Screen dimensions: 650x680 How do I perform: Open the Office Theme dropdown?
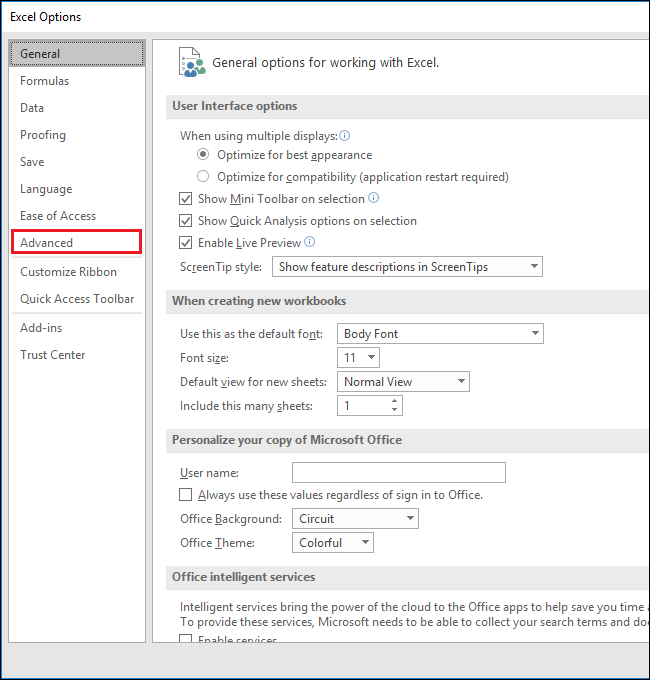coord(333,543)
